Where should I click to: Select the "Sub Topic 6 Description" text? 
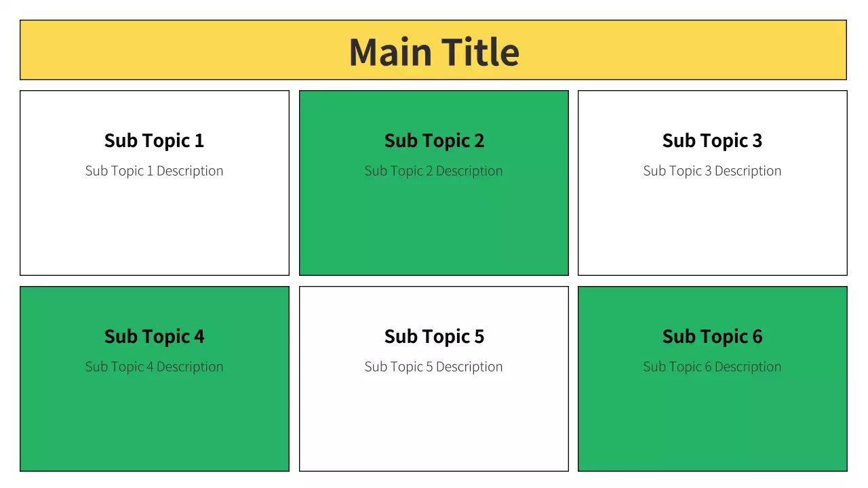click(x=712, y=367)
